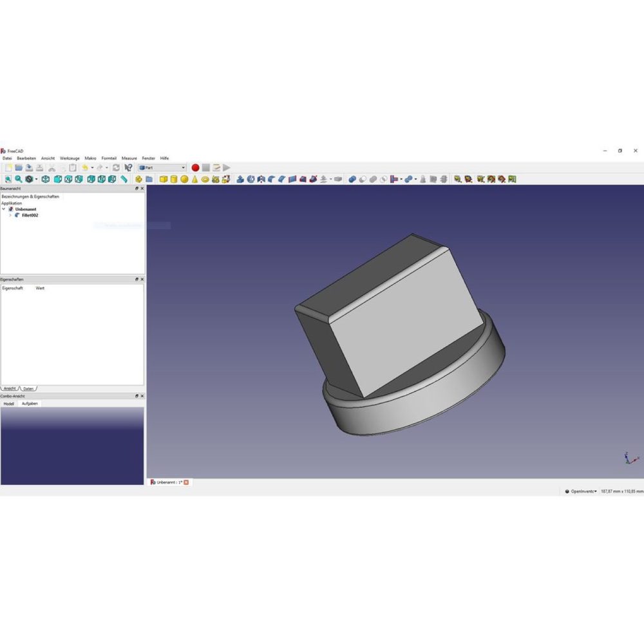Open the macros dialog icon
The image size is (644, 644).
point(216,167)
